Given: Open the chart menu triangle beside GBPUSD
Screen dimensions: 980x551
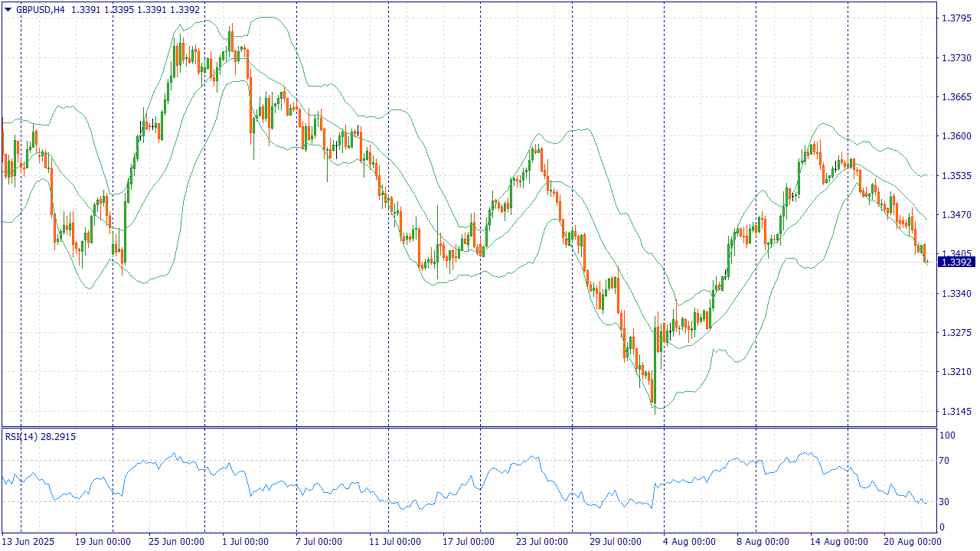Looking at the screenshot, I should coord(8,10).
